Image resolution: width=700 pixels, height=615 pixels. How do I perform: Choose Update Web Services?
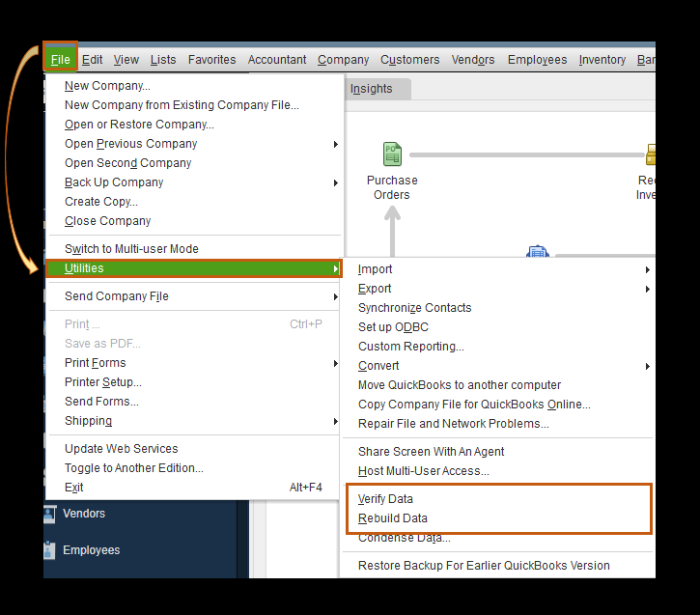[194, 449]
